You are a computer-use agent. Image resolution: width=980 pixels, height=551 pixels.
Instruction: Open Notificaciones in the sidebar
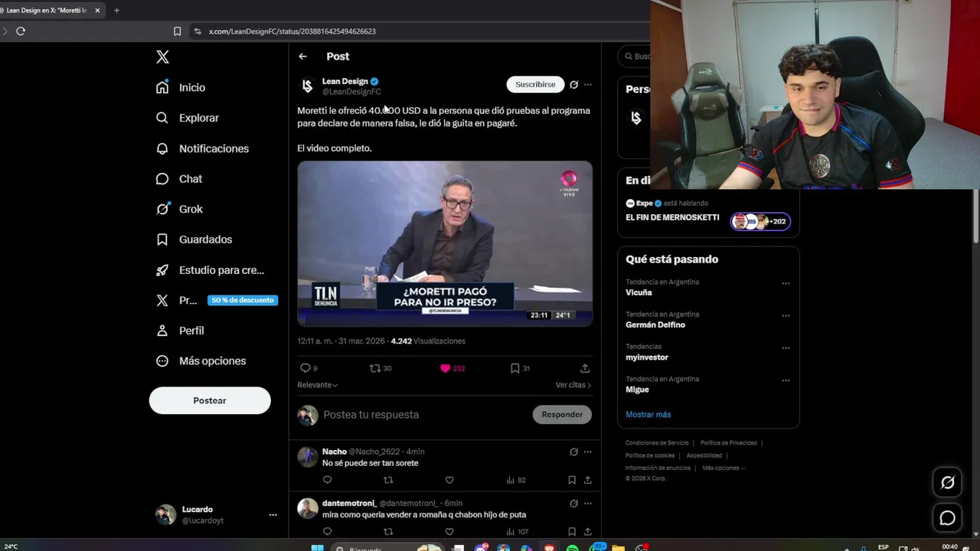[202, 148]
